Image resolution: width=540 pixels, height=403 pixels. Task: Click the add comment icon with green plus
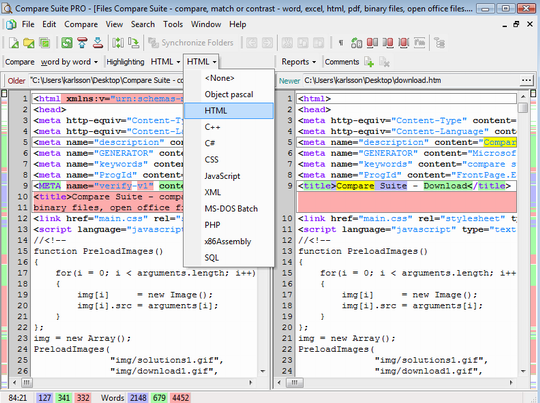tap(369, 62)
